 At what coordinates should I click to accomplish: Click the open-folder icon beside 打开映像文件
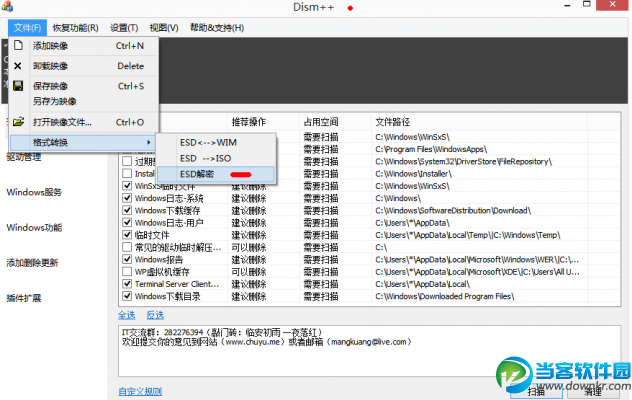(x=18, y=122)
